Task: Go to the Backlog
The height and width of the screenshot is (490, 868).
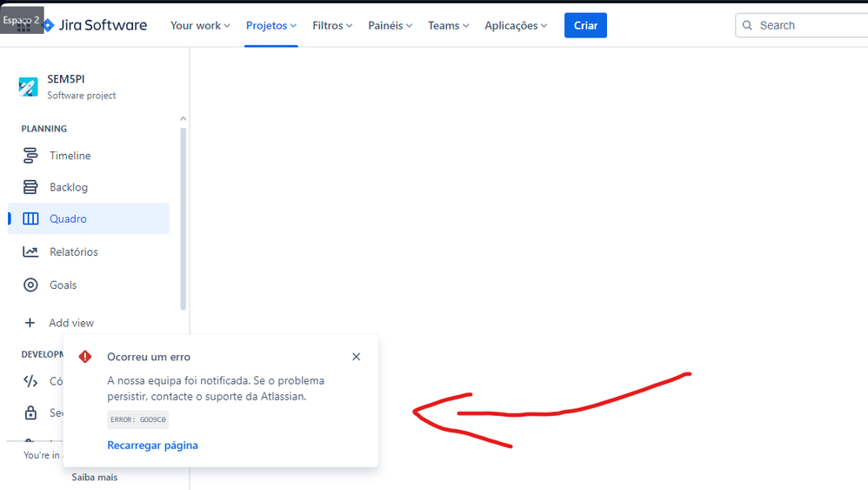Action: click(x=89, y=187)
